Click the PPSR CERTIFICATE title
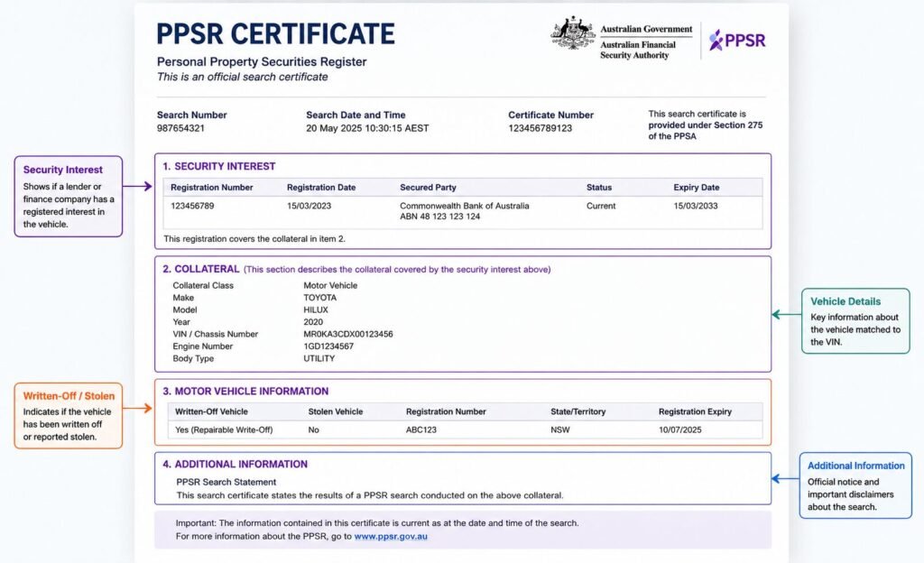Screen dimensions: 924x563 tap(275, 34)
